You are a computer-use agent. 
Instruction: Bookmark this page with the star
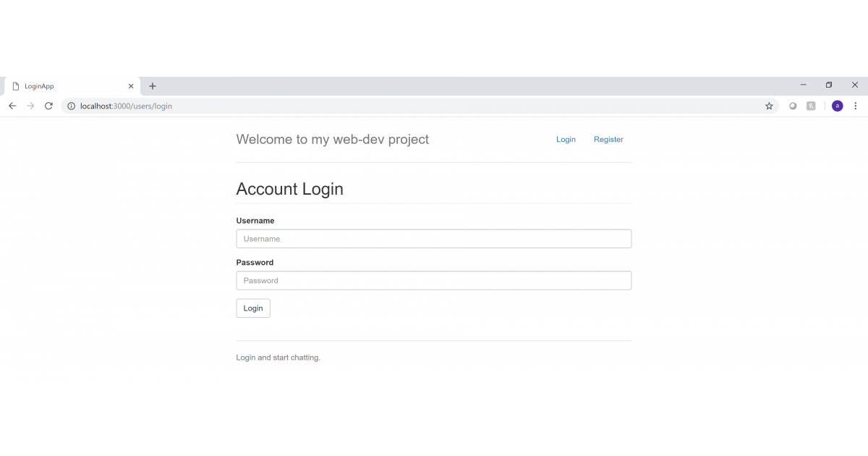pyautogui.click(x=769, y=106)
